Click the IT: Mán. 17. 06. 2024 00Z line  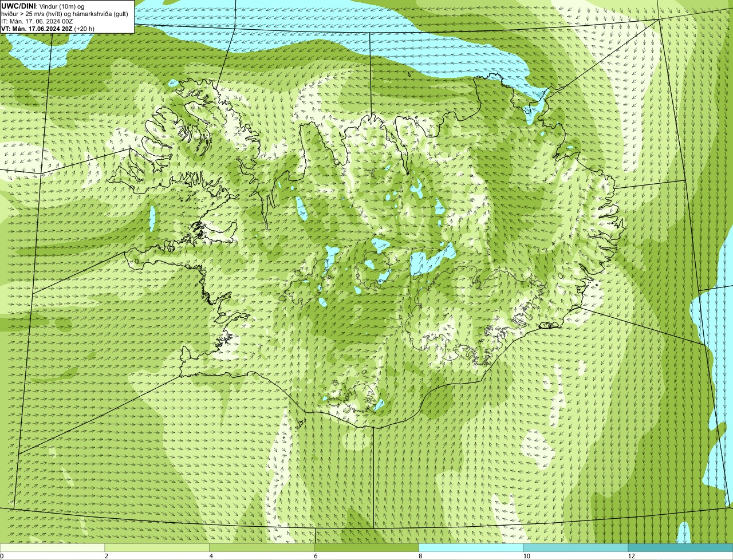[x=37, y=21]
